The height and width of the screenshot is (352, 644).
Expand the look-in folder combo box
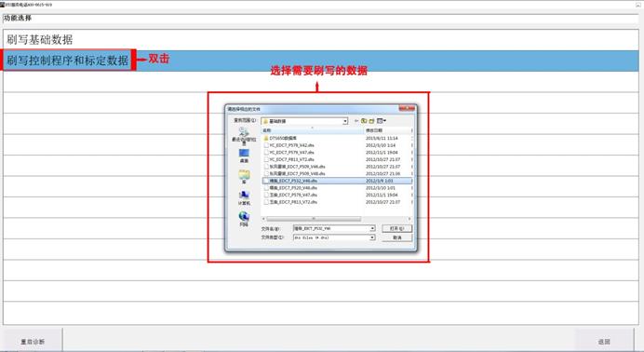click(x=345, y=121)
